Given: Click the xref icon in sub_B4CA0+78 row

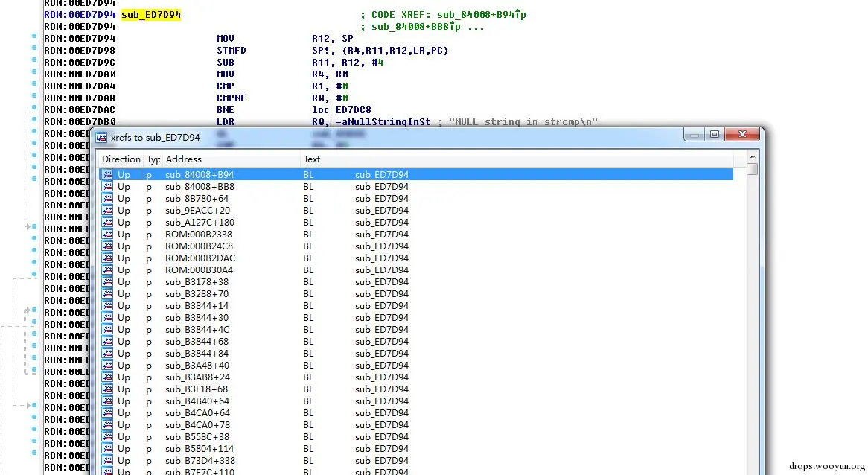Looking at the screenshot, I should point(107,424).
